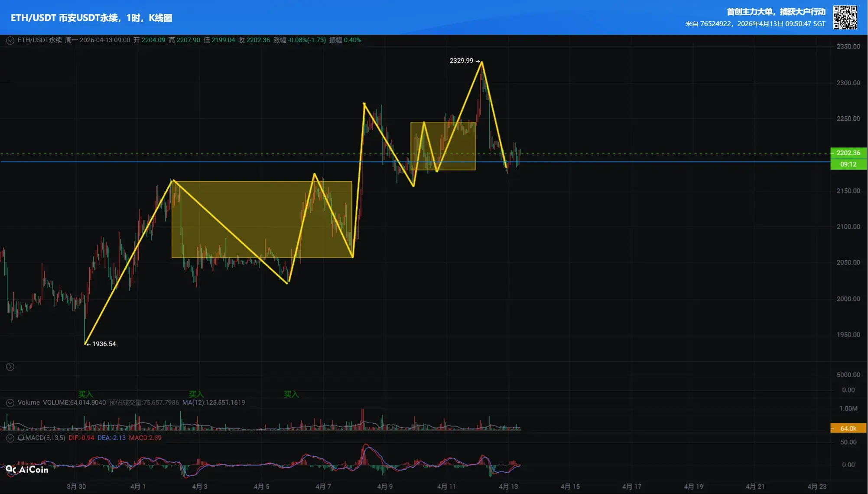Viewport: 868px width, 494px height.
Task: Click the AiCoin logo watermark
Action: click(27, 470)
